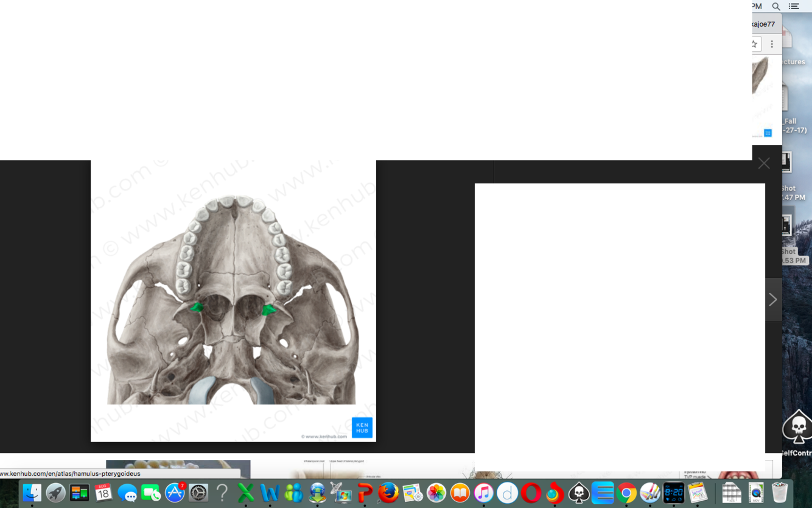
Task: Open the Trash in Dock
Action: 780,492
